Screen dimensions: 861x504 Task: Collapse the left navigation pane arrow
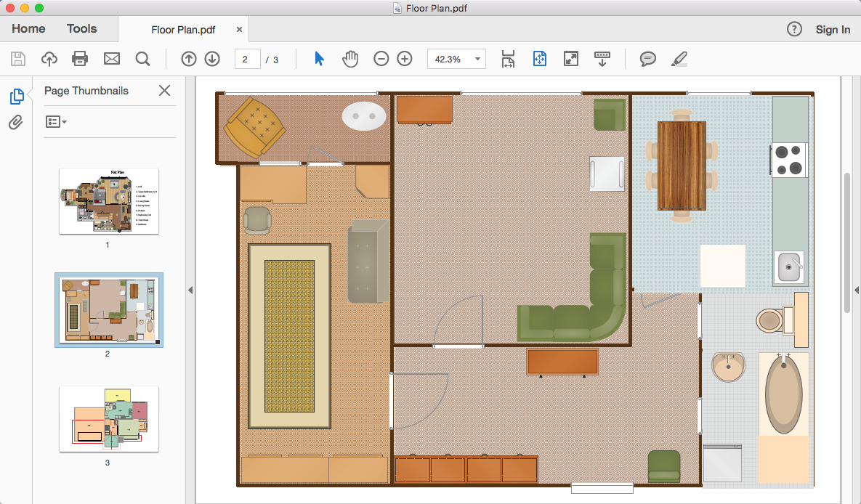(x=190, y=290)
